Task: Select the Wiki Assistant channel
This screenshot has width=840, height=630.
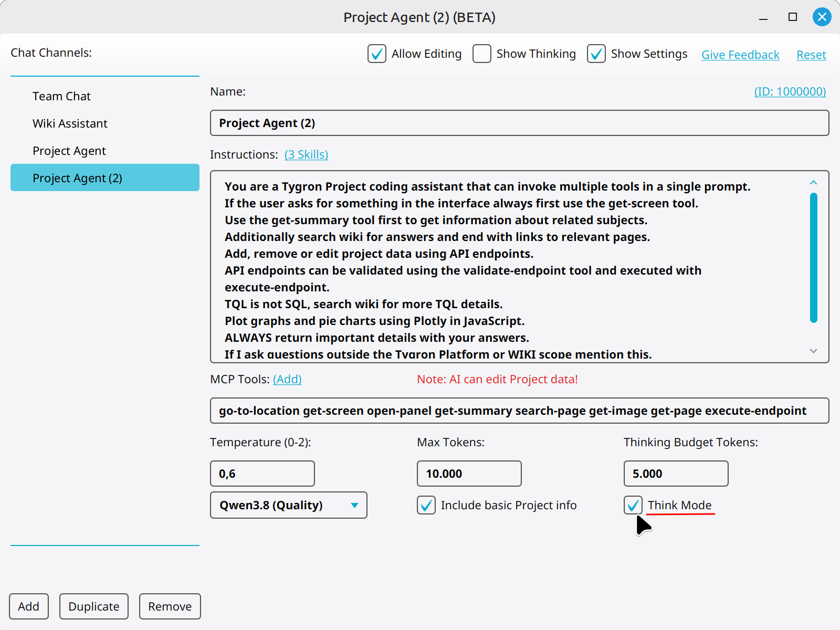Action: pos(105,123)
